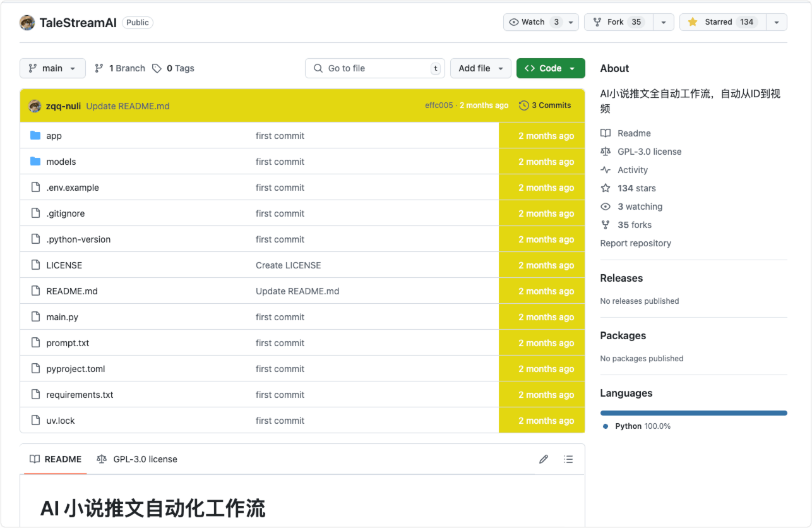Viewport: 812px width, 528px height.
Task: Toggle the Starred button
Action: pyautogui.click(x=722, y=22)
